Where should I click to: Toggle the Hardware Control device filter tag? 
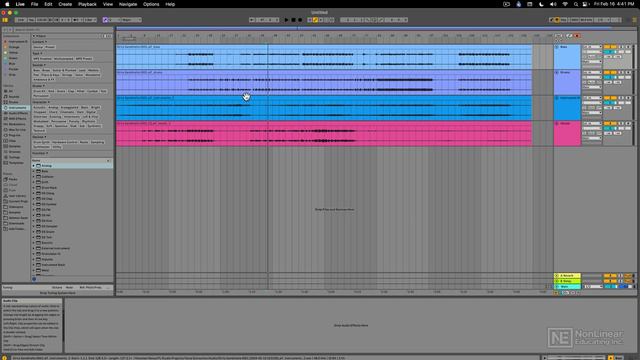[64, 142]
